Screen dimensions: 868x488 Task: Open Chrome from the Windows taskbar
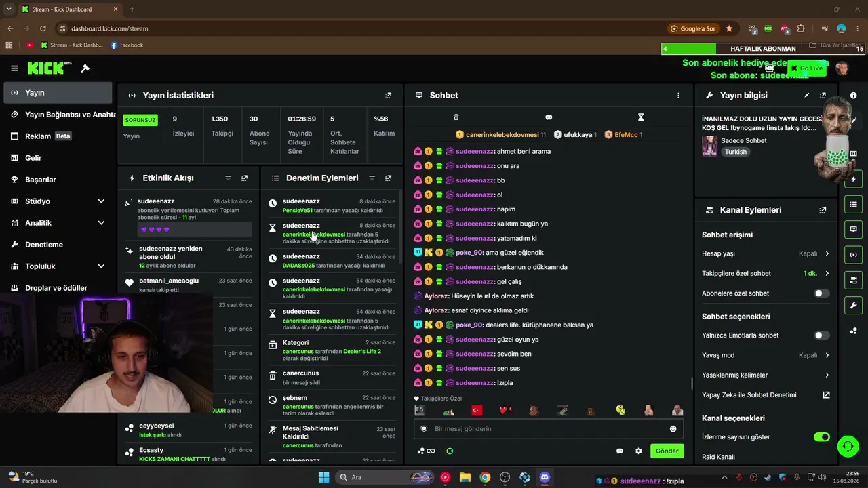tap(485, 478)
